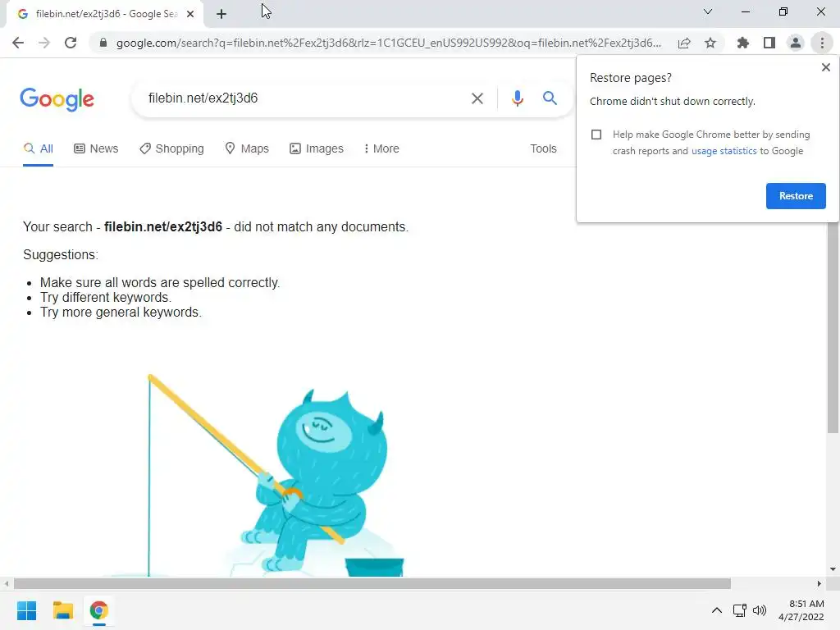
Task: Click the address bar URL
Action: click(388, 43)
